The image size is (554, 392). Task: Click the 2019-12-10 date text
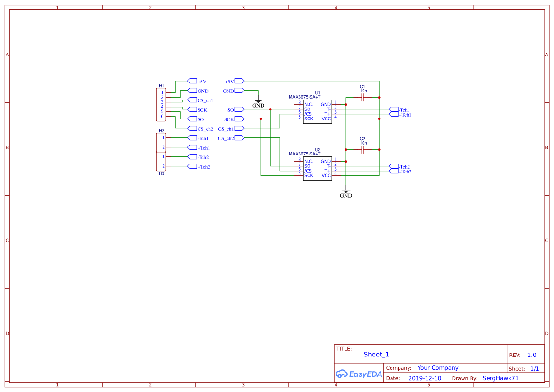[425, 378]
